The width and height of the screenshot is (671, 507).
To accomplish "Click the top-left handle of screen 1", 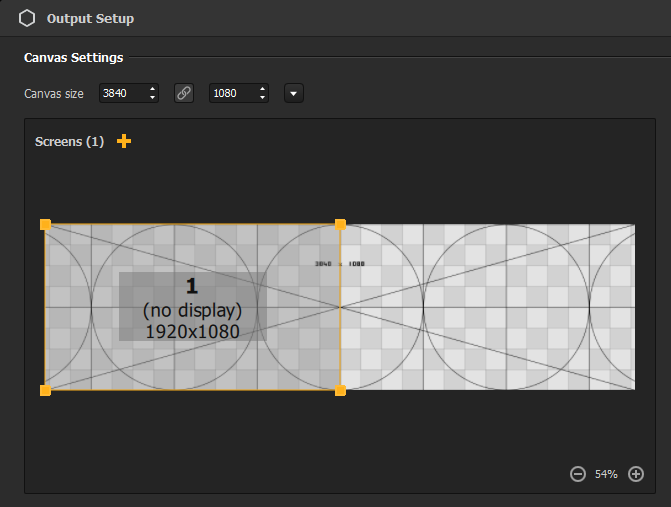I will (45, 225).
